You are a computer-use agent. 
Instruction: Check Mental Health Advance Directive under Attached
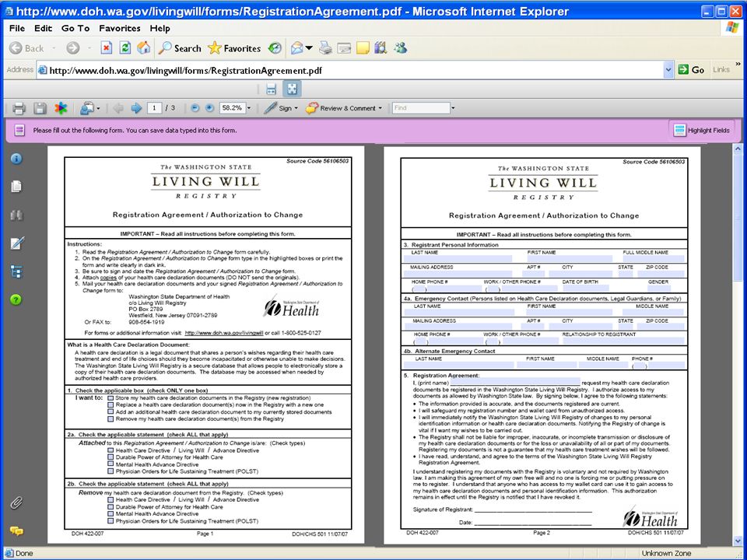point(110,464)
